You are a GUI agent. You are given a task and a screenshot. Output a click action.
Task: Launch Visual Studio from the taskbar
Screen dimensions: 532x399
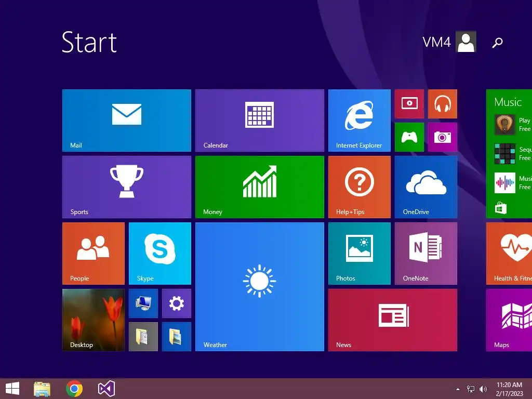pos(106,389)
